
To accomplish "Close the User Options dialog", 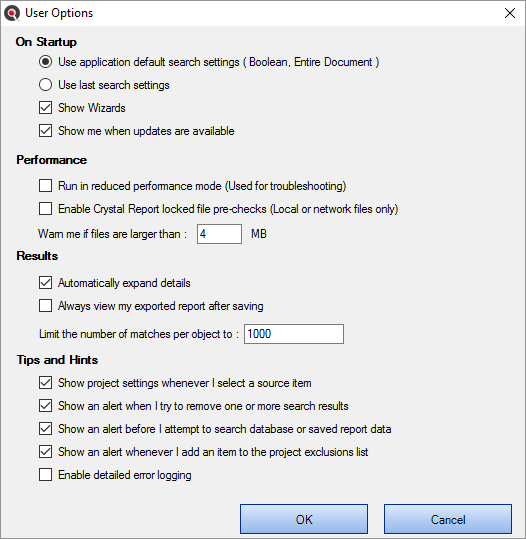I will [509, 13].
